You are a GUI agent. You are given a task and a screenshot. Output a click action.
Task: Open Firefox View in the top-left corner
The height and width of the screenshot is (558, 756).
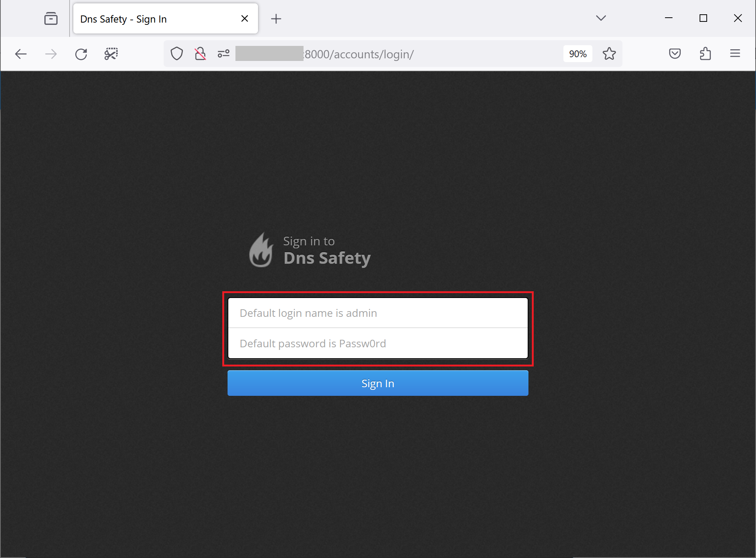pos(51,18)
